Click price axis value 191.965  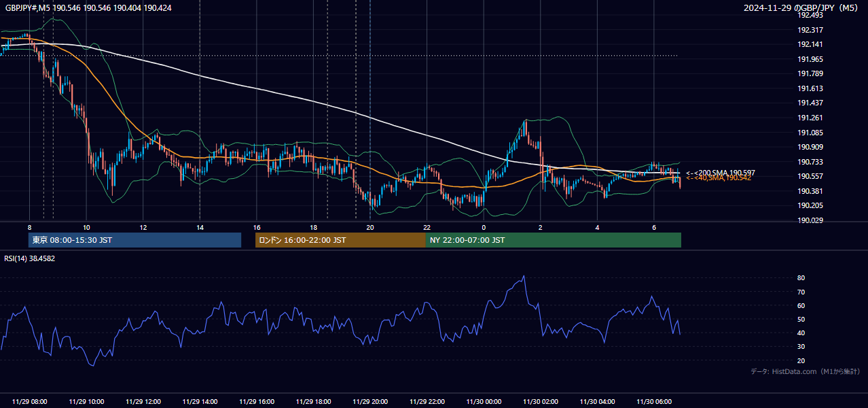tap(810, 59)
